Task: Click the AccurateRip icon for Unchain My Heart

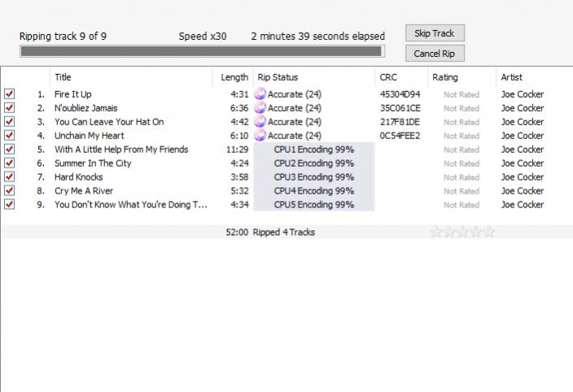Action: pos(260,136)
